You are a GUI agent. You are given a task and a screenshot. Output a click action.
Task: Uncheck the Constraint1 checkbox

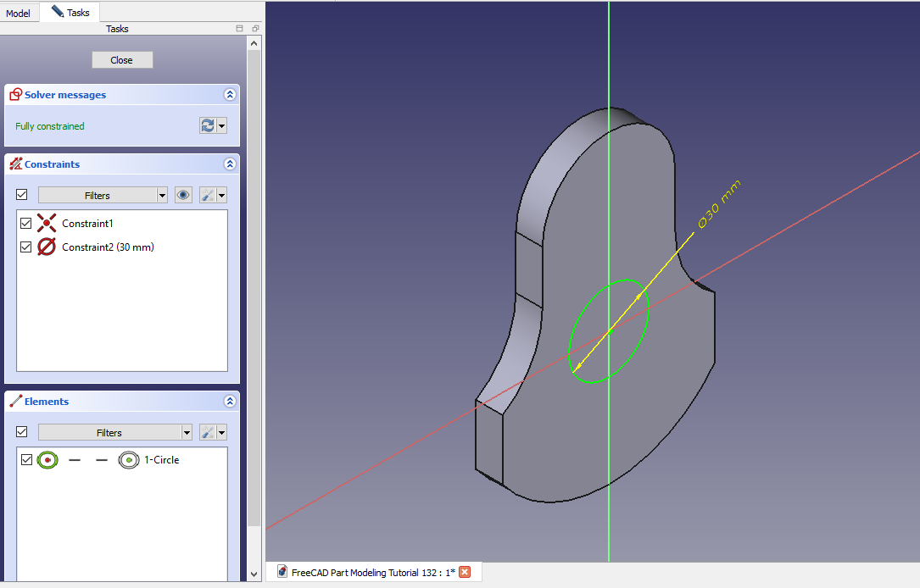pos(25,224)
